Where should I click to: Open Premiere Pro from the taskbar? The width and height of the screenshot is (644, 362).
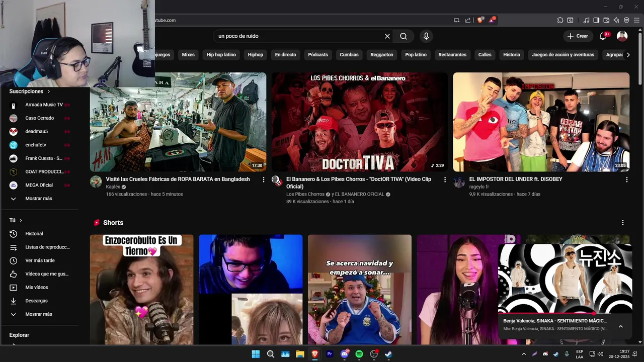pyautogui.click(x=330, y=354)
